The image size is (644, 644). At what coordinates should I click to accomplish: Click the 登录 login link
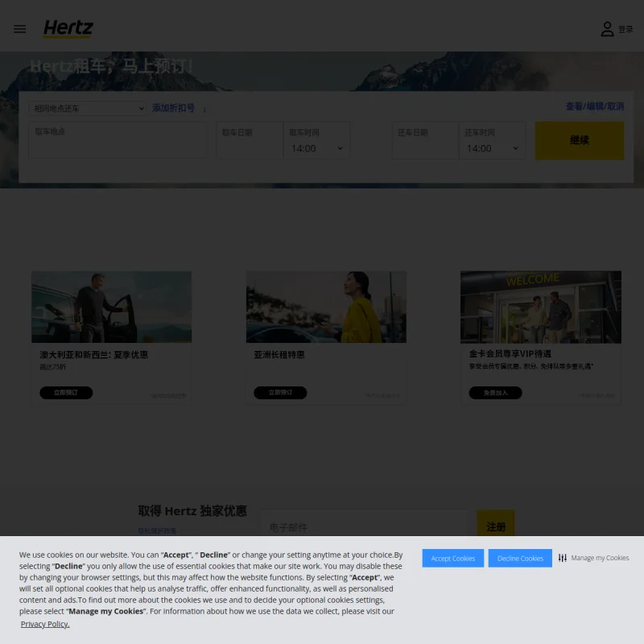(625, 30)
